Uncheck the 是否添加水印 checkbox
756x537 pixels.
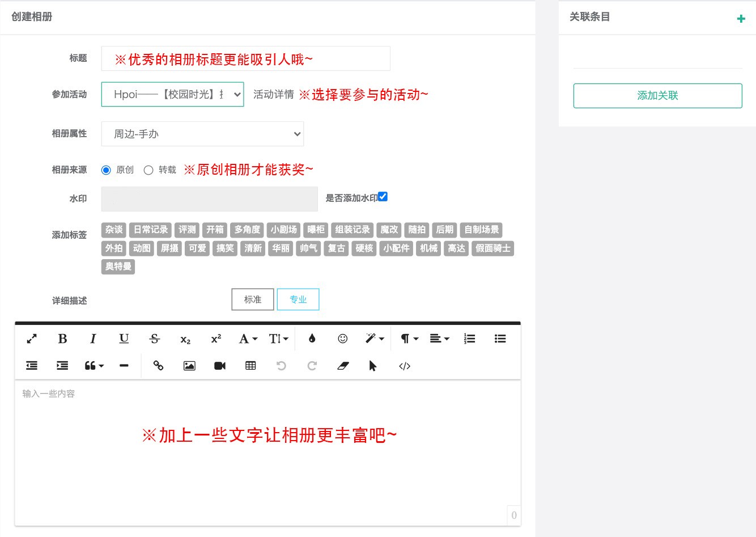coord(383,197)
